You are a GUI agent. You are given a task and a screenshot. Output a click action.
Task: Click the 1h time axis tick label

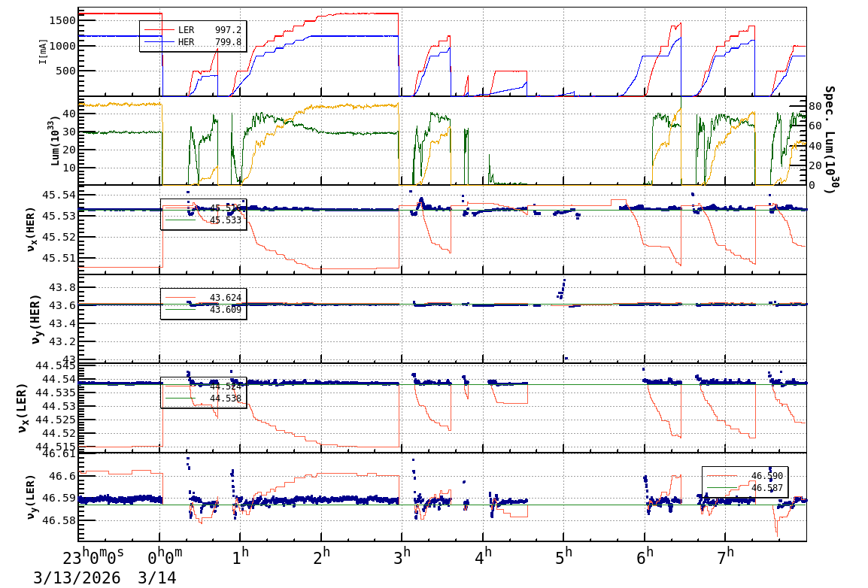coord(240,557)
